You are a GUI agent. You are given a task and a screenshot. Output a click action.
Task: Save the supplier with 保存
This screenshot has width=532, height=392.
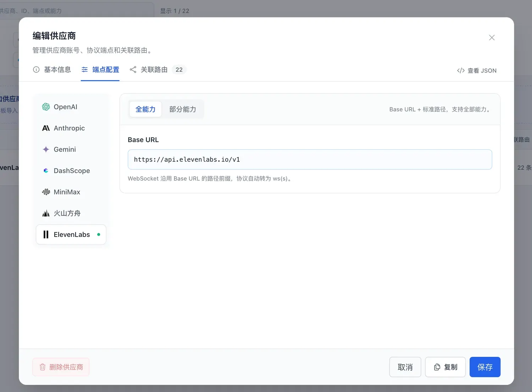[x=485, y=367]
